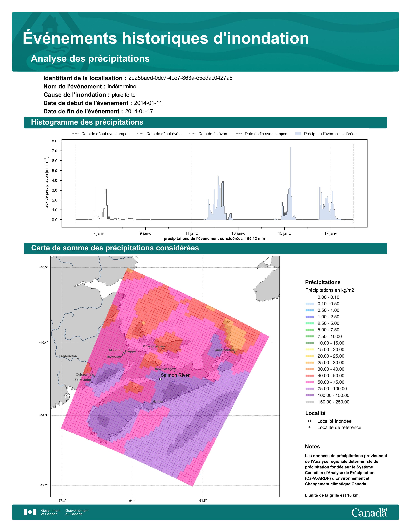
Task: Click the Quispamsis label on the map
Action: [x=85, y=375]
